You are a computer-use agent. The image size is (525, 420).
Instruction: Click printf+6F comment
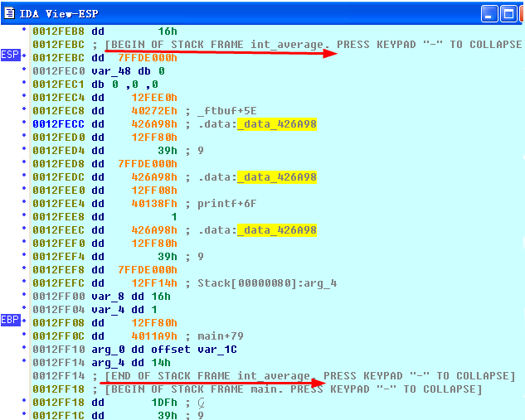[x=227, y=204]
